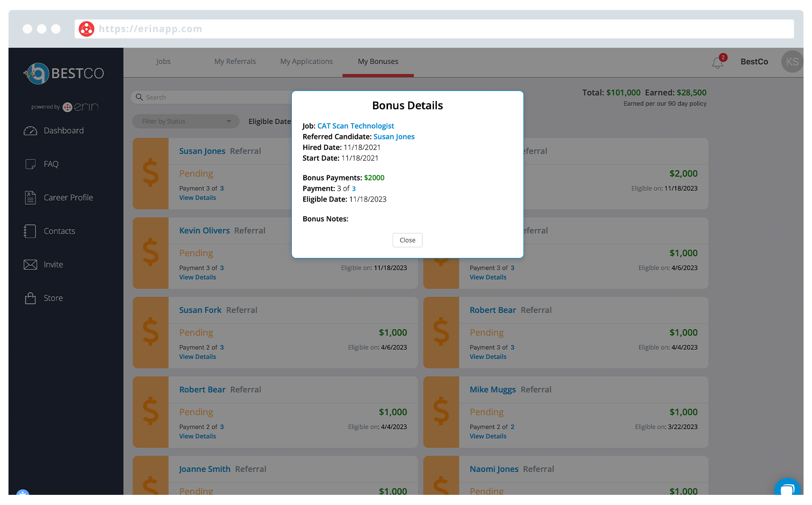812x505 pixels.
Task: Open the FAQ sidebar item
Action: coord(41,164)
